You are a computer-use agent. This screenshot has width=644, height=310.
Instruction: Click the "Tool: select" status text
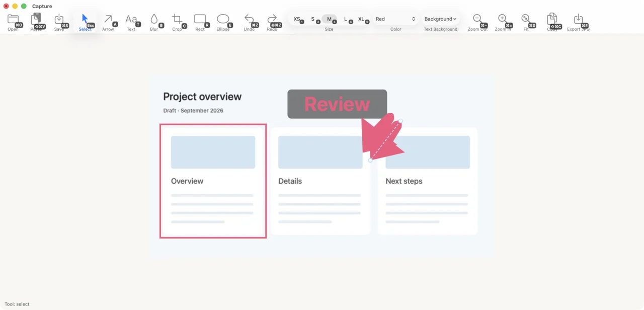[17, 304]
